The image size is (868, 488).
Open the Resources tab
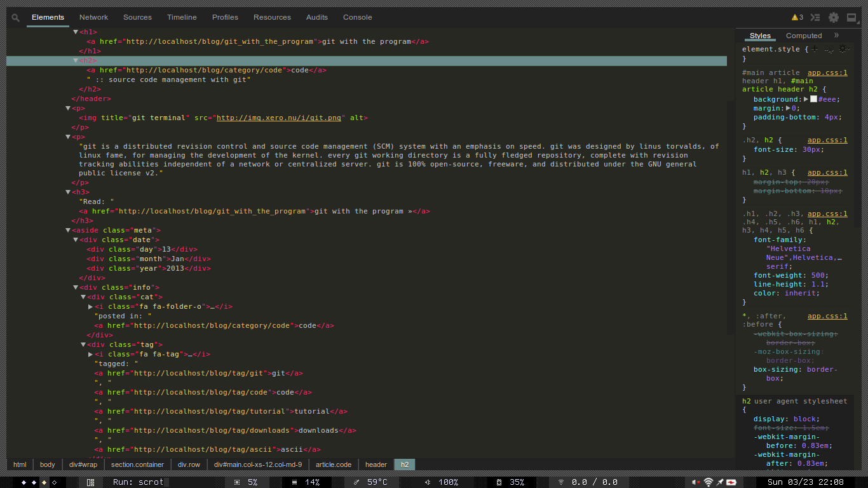(x=272, y=17)
